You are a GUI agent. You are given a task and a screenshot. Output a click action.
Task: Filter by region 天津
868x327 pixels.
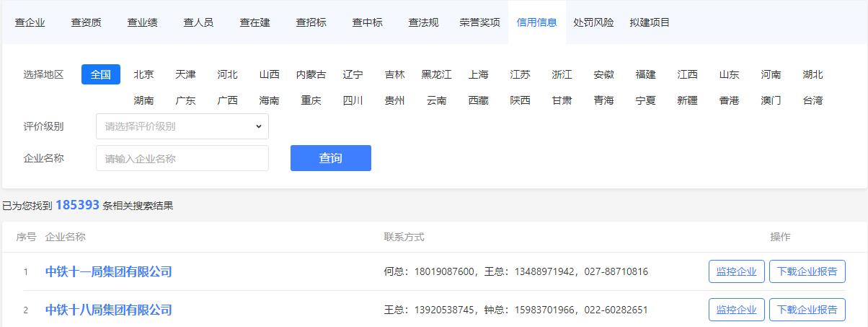click(x=185, y=74)
